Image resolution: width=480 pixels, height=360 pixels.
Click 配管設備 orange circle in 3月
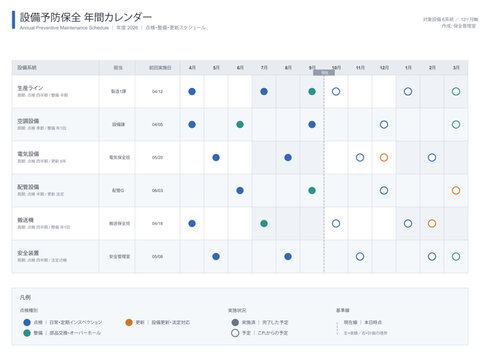point(456,190)
